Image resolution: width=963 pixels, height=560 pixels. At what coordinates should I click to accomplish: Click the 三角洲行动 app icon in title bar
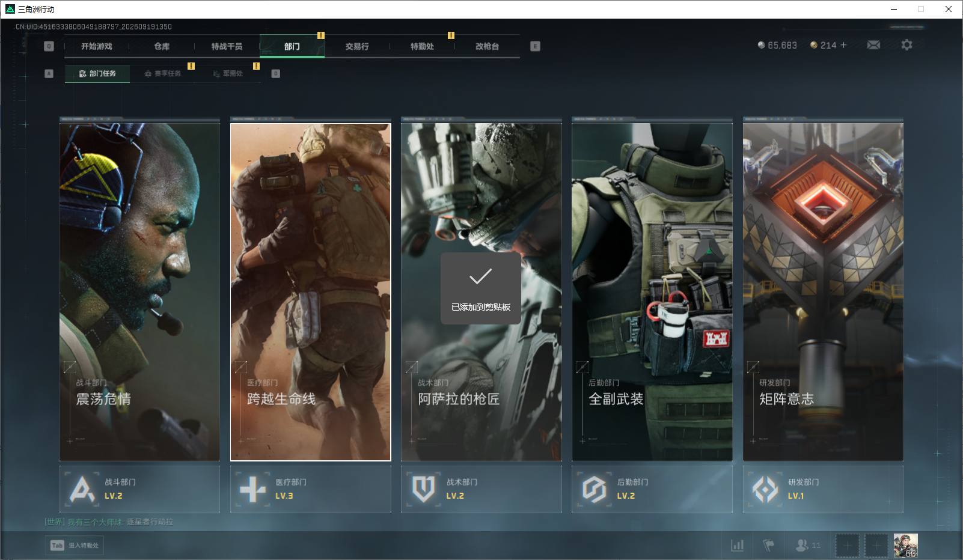(10, 9)
